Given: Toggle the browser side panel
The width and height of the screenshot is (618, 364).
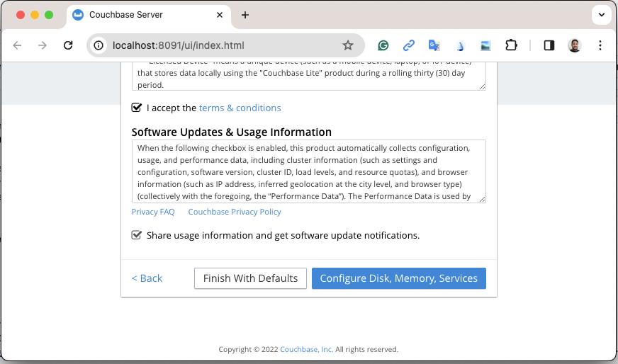Looking at the screenshot, I should [549, 45].
